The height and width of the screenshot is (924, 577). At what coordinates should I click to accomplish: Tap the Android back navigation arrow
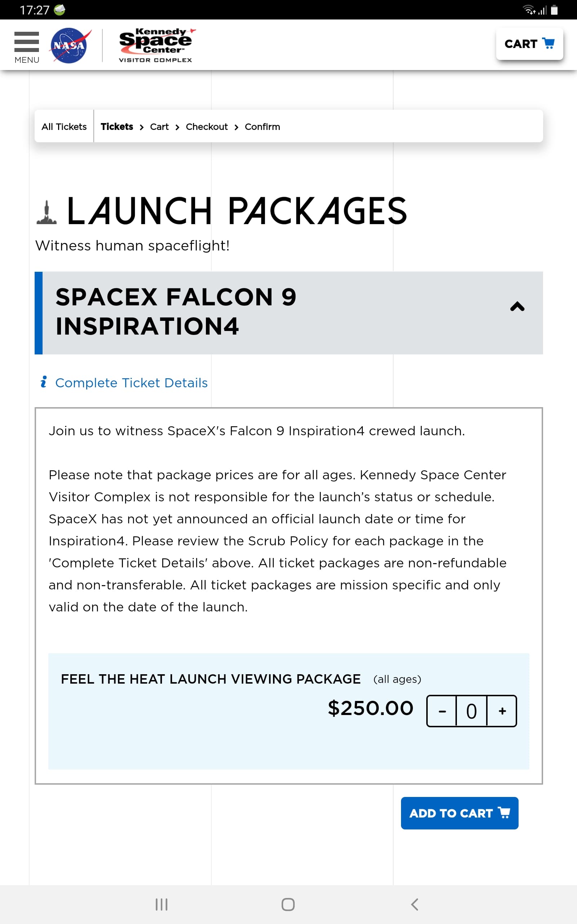(415, 904)
